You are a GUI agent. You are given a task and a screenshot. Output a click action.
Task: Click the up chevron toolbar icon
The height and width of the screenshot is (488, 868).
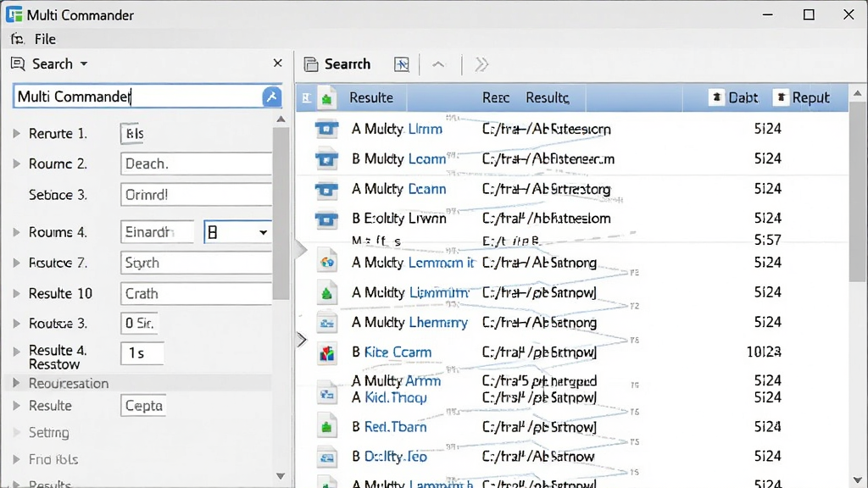point(438,64)
